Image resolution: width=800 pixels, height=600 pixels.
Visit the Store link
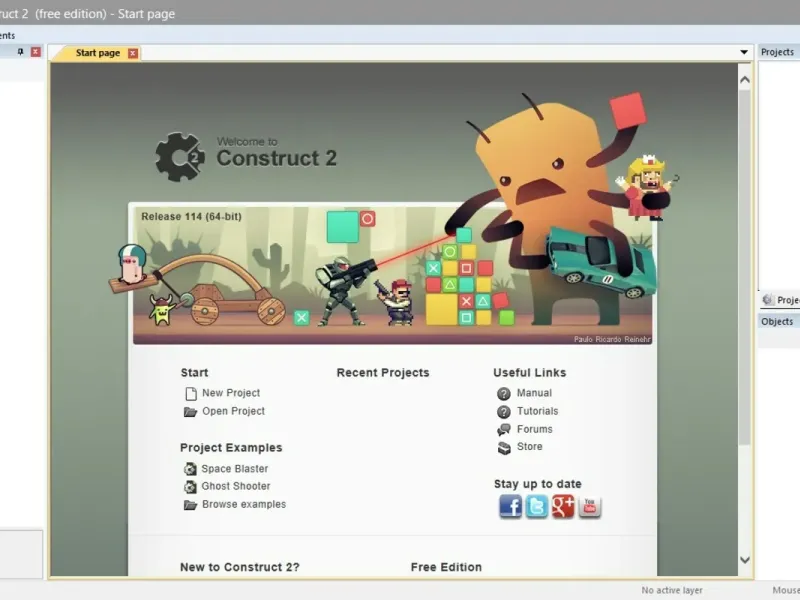530,446
